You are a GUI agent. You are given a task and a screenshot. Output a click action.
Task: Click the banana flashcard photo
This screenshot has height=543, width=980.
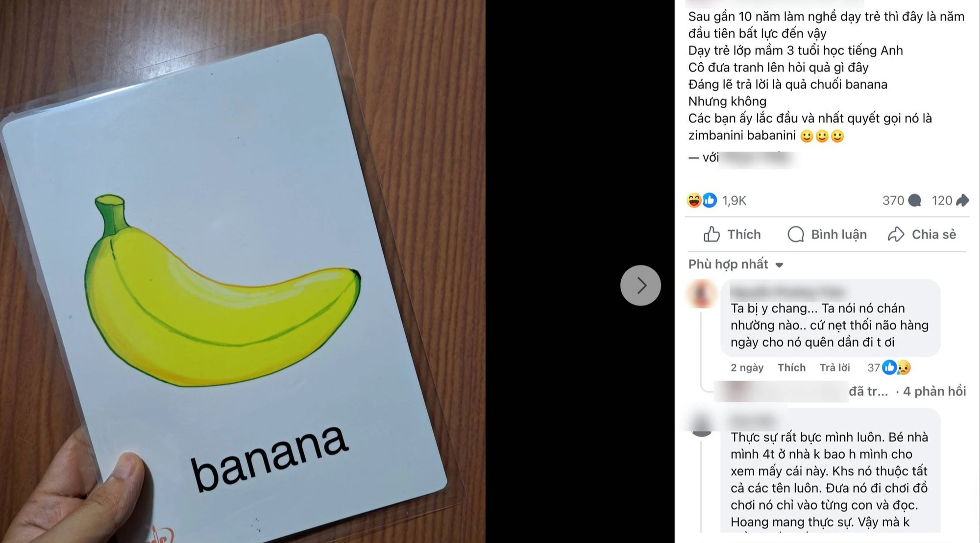[243, 271]
